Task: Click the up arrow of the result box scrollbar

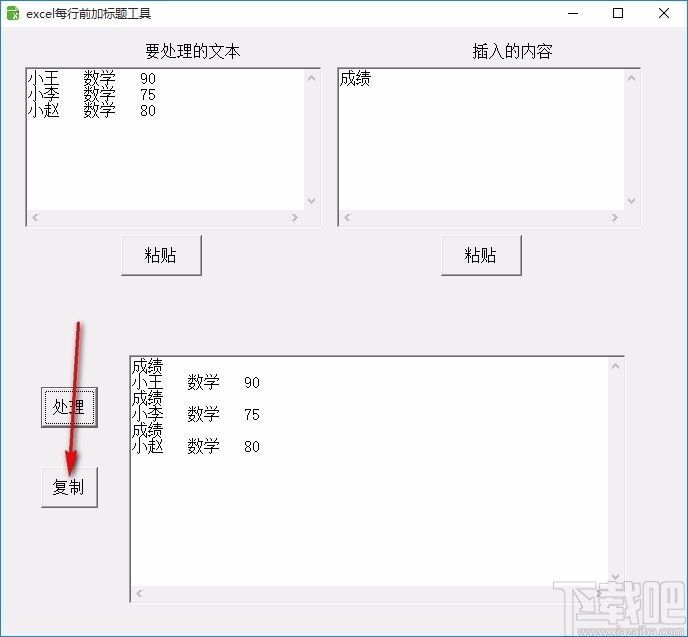Action: [616, 366]
